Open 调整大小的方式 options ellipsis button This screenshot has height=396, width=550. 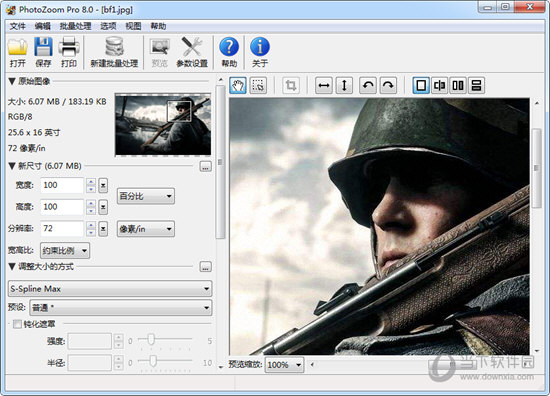206,267
